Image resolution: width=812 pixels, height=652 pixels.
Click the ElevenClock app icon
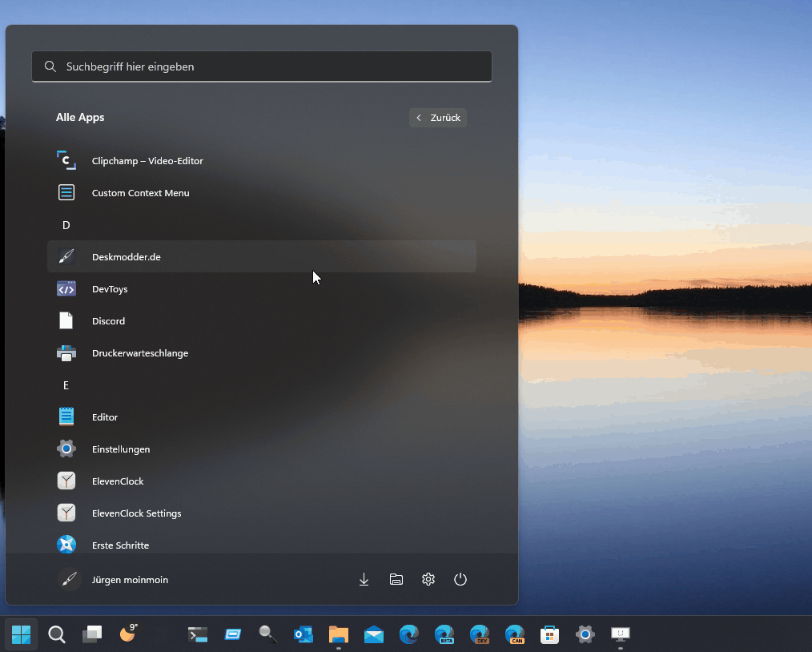click(x=66, y=481)
